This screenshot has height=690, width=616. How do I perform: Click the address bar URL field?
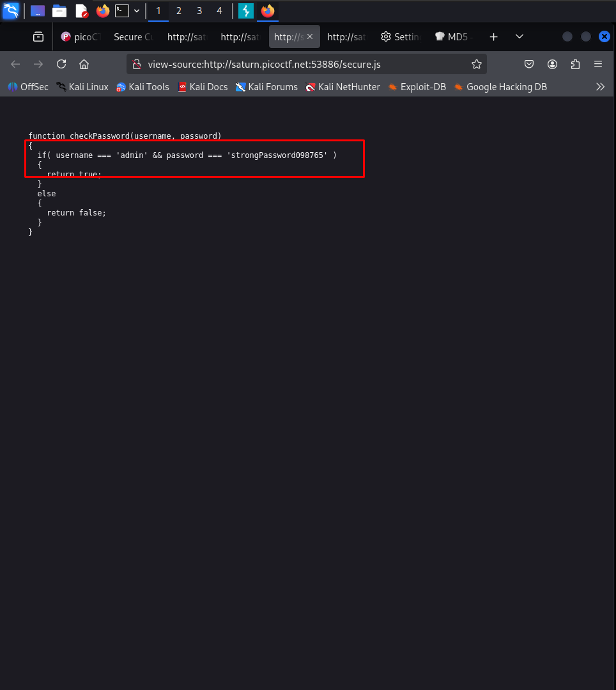(300, 64)
